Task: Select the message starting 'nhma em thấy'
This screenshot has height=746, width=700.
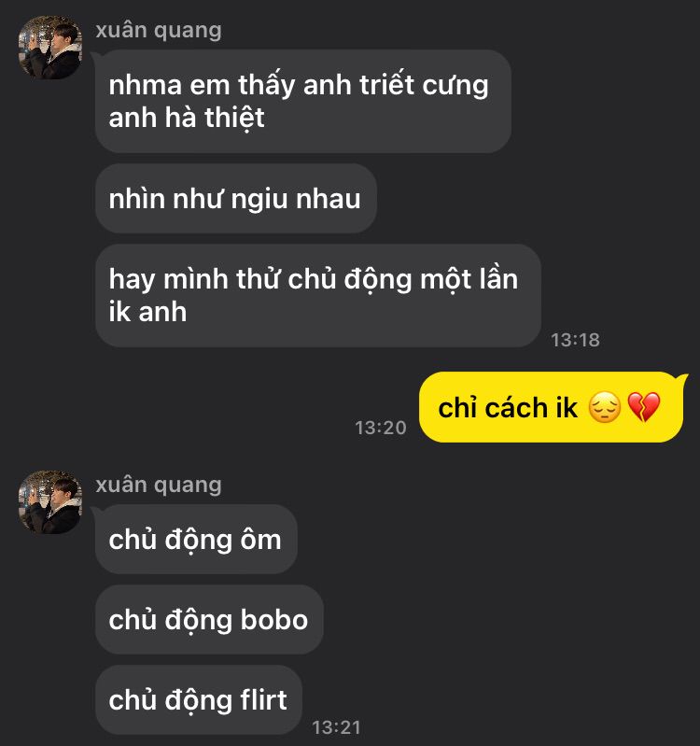Action: [x=303, y=102]
